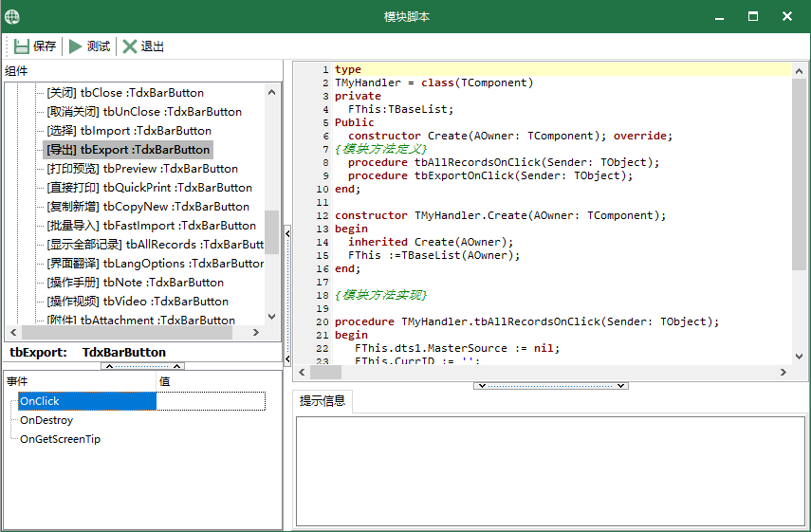Click the 'type' keyword on line 1
Image resolution: width=811 pixels, height=532 pixels.
[348, 69]
